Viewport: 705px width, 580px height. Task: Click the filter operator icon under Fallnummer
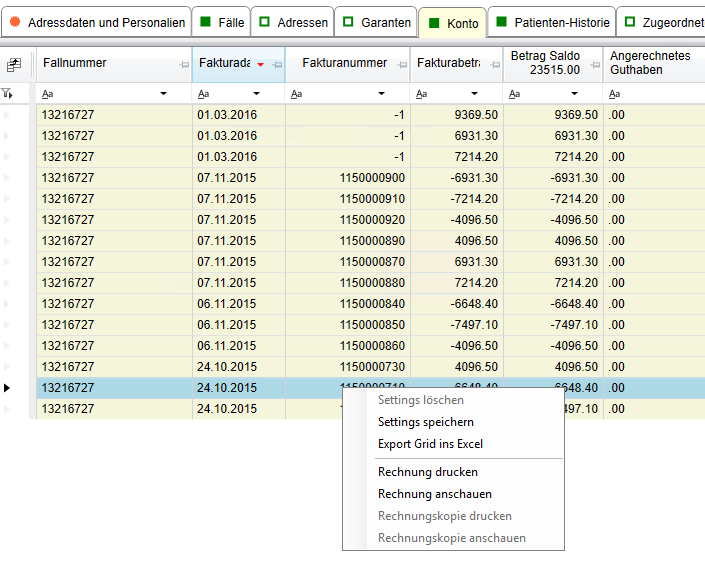tap(48, 94)
